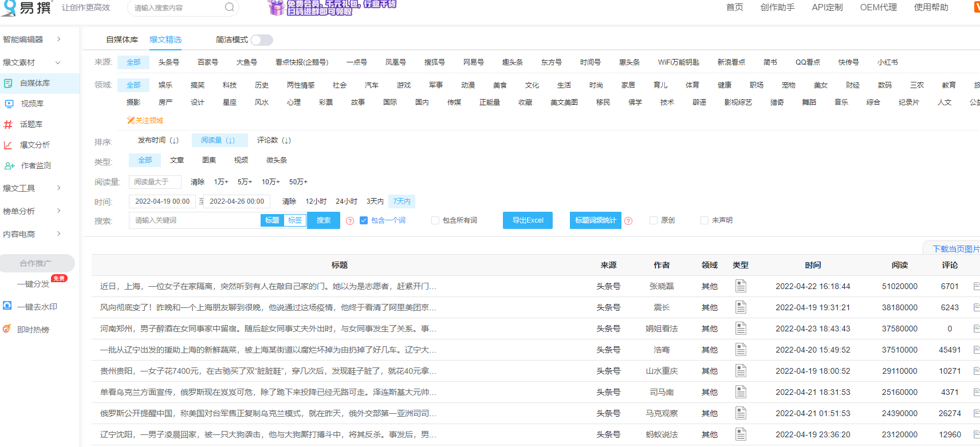This screenshot has height=447, width=980.
Task: Open API定制 in top navigation
Action: point(827,7)
